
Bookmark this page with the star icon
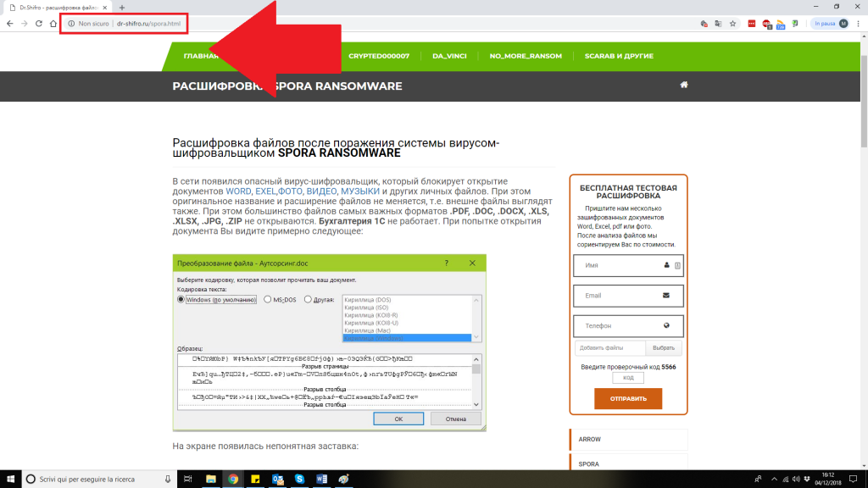(x=733, y=24)
